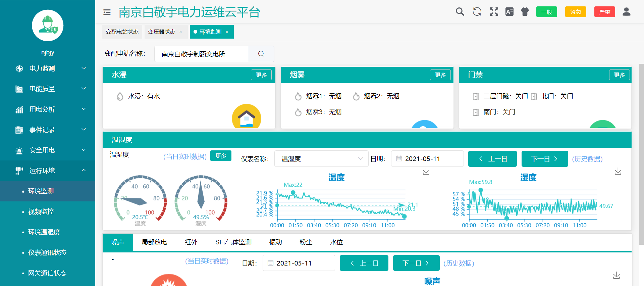Image resolution: width=644 pixels, height=286 pixels.
Task: Click the 变配电站名称 input field
Action: tap(201, 54)
